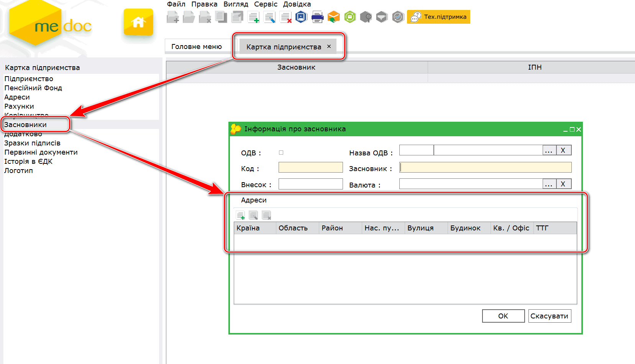Viewport: 635px width, 364px height.
Task: Open the Сервіс menu
Action: point(266,4)
